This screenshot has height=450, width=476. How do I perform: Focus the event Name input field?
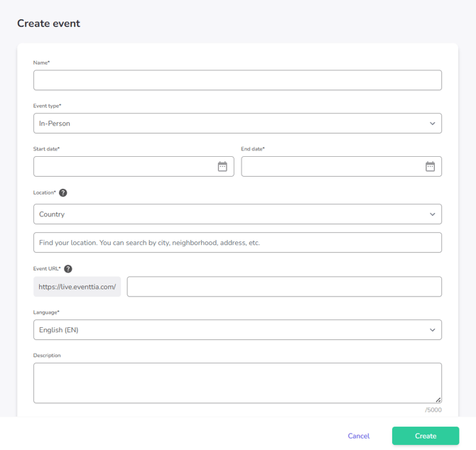tap(237, 80)
